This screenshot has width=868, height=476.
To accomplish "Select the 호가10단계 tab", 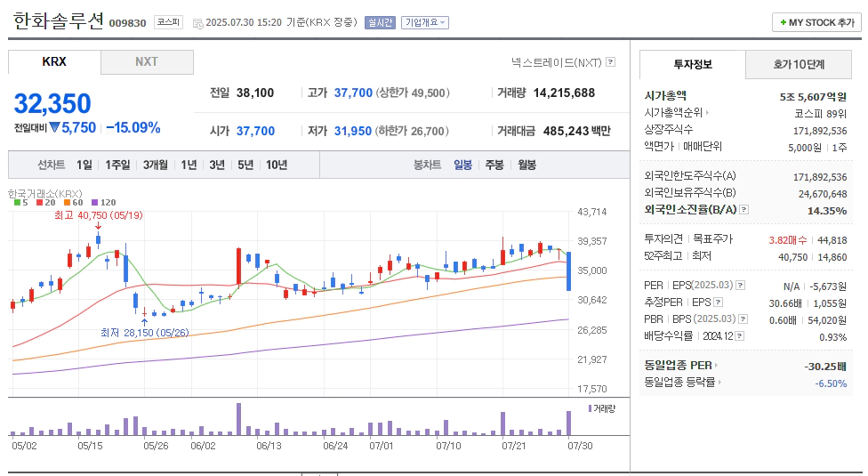I will (799, 64).
